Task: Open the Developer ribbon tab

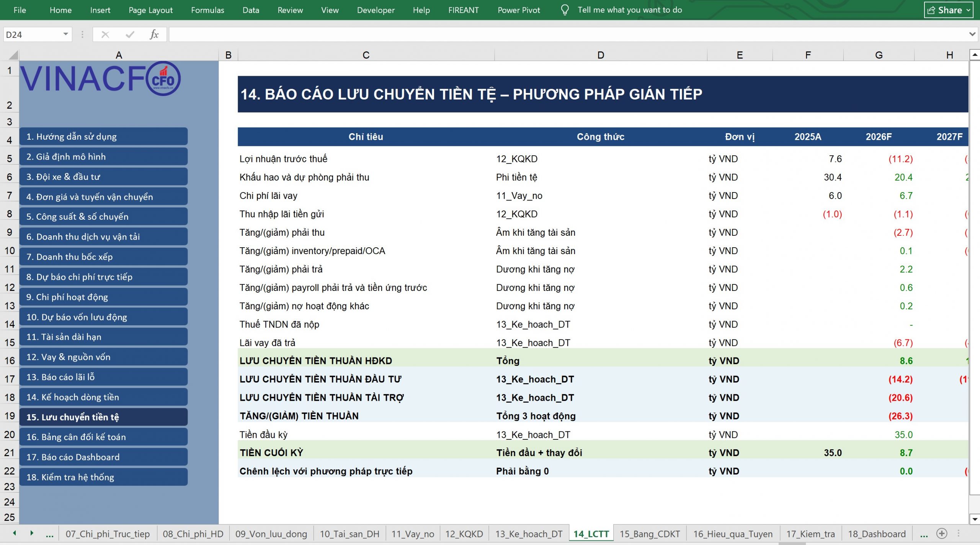Action: pos(376,10)
